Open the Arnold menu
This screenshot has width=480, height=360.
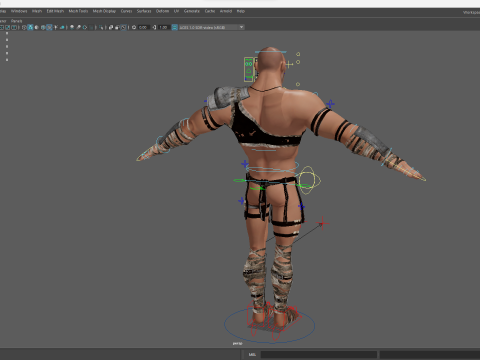[226, 11]
